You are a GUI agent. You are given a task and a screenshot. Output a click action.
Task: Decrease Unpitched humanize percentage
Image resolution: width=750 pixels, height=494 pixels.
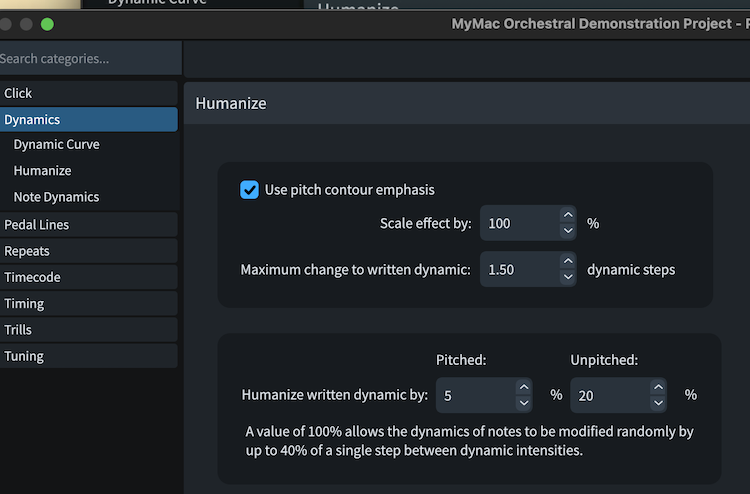pyautogui.click(x=658, y=403)
